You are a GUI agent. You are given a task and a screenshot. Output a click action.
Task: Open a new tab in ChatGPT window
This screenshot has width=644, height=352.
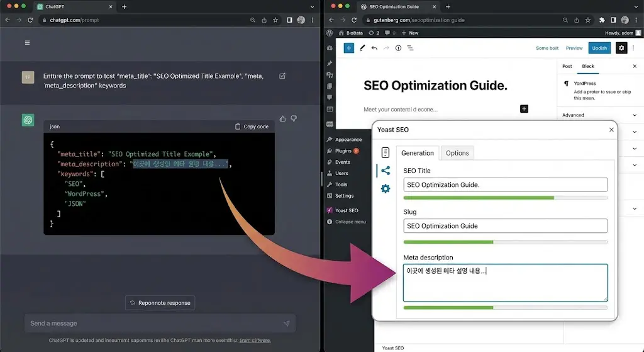pyautogui.click(x=124, y=7)
